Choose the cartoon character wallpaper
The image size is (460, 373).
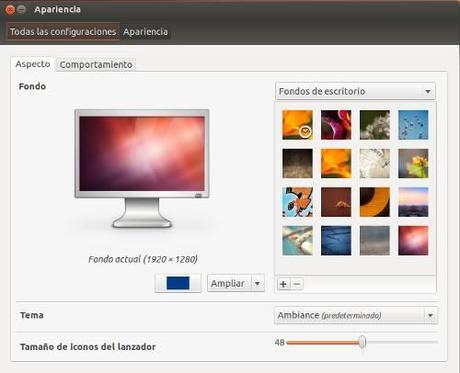[x=297, y=202]
